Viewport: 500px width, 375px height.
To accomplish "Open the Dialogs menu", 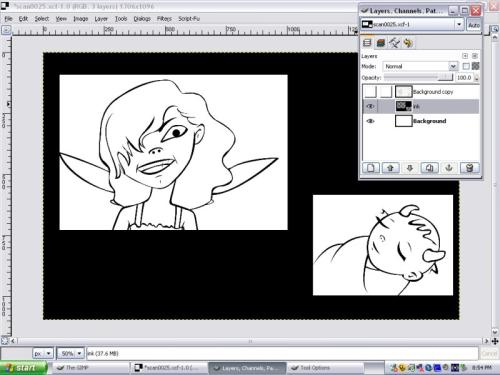I will [x=142, y=19].
